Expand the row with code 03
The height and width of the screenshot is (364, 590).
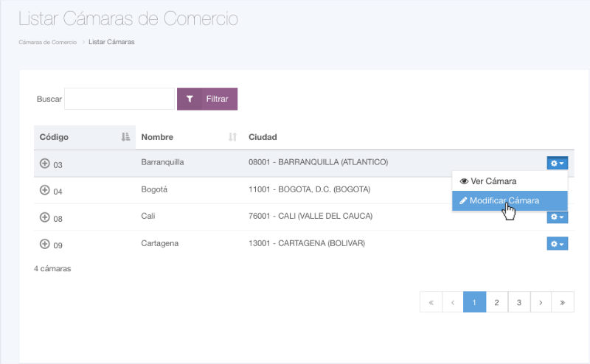(44, 164)
